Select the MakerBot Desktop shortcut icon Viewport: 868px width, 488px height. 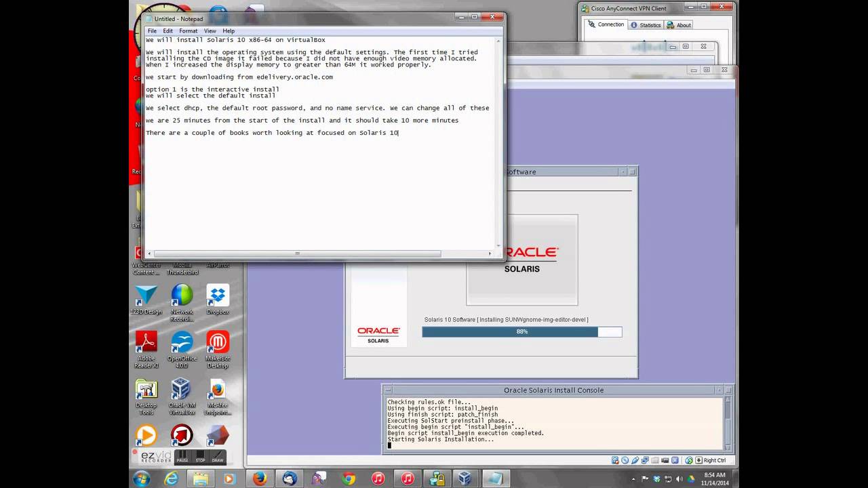pyautogui.click(x=218, y=350)
